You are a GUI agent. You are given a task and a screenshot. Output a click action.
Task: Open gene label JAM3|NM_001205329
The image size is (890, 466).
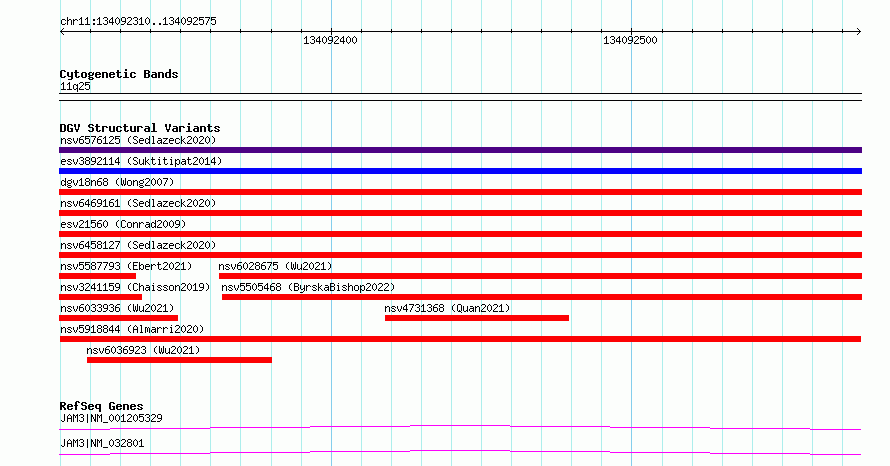pyautogui.click(x=111, y=418)
